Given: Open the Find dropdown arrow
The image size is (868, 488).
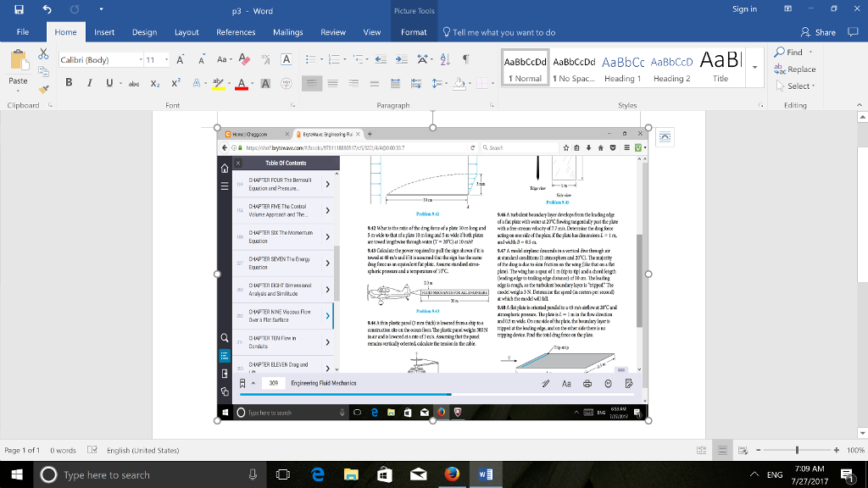Looking at the screenshot, I should 809,53.
